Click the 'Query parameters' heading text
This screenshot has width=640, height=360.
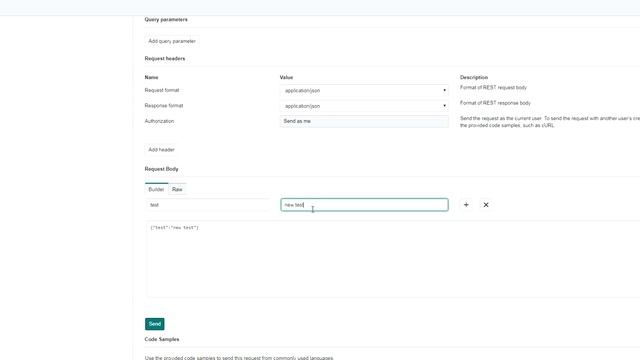pyautogui.click(x=166, y=20)
